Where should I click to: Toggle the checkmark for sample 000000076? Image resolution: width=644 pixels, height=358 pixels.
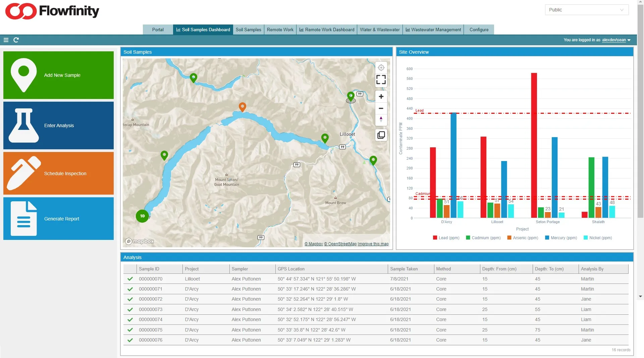click(x=130, y=340)
